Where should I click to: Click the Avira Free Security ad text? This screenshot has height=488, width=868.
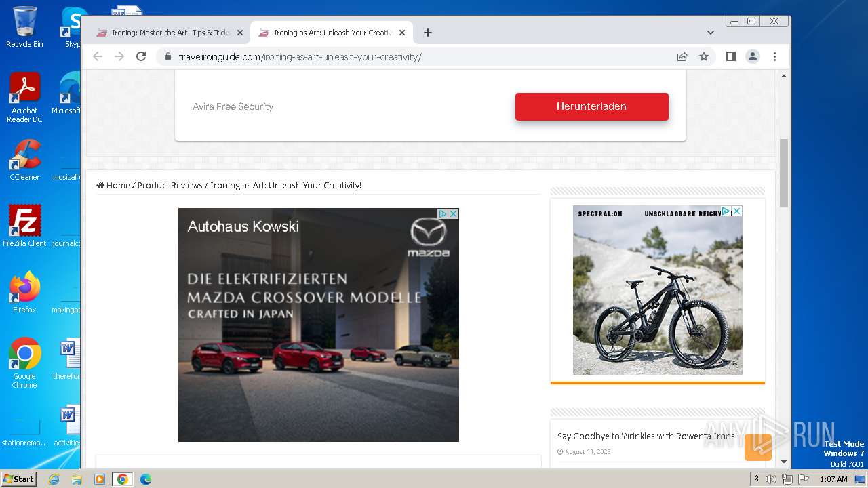tap(233, 106)
